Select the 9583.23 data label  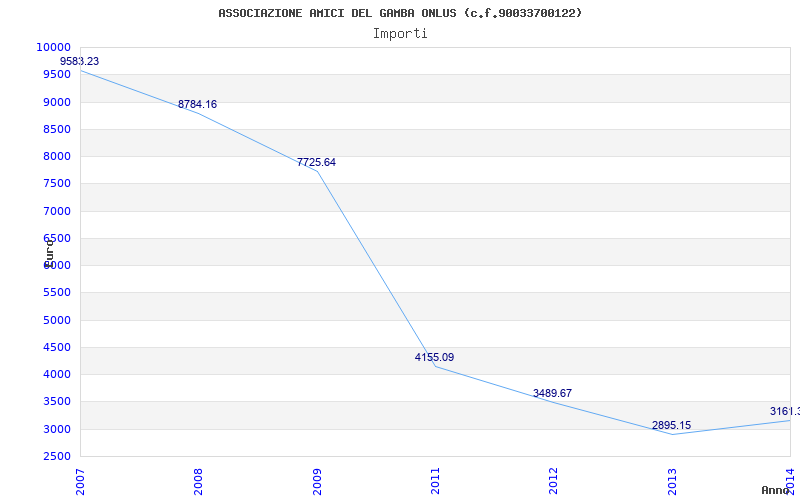(x=80, y=61)
